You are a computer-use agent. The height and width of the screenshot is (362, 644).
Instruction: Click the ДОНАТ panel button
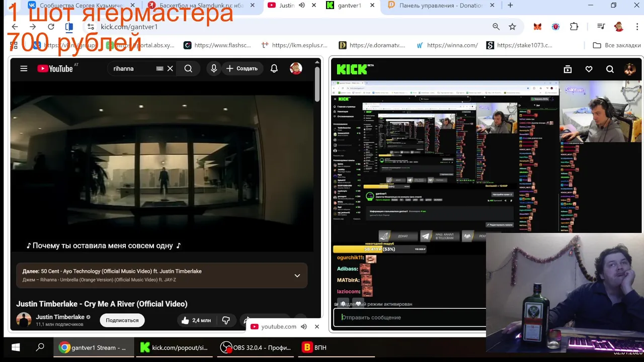tap(398, 236)
